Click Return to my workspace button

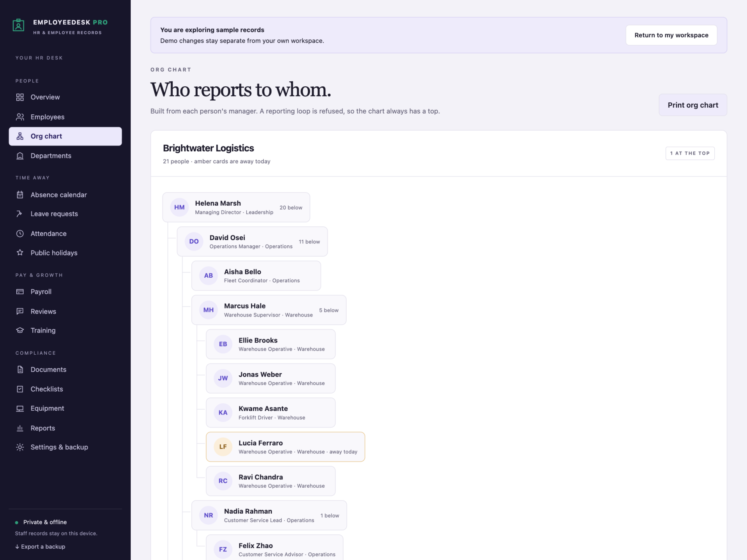[671, 35]
